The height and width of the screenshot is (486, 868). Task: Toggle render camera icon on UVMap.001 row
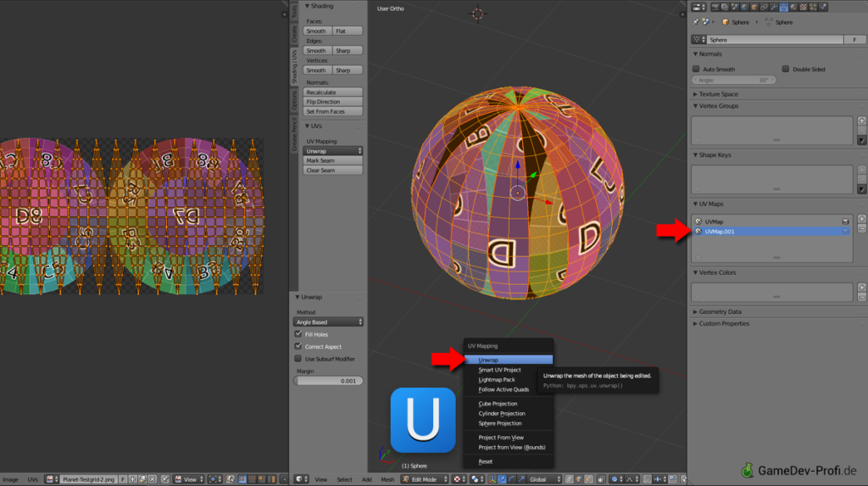845,232
